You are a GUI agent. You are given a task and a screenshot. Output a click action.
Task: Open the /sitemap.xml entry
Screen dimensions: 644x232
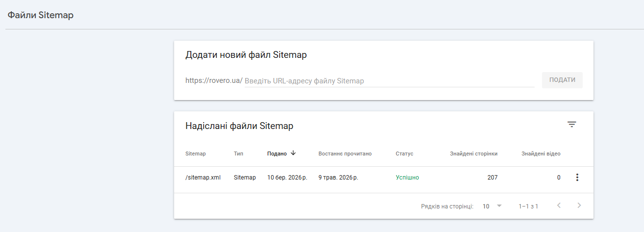pyautogui.click(x=203, y=178)
